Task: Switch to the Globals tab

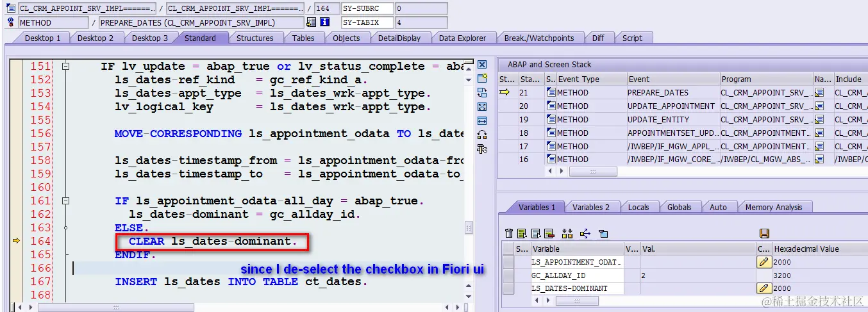Action: [679, 207]
